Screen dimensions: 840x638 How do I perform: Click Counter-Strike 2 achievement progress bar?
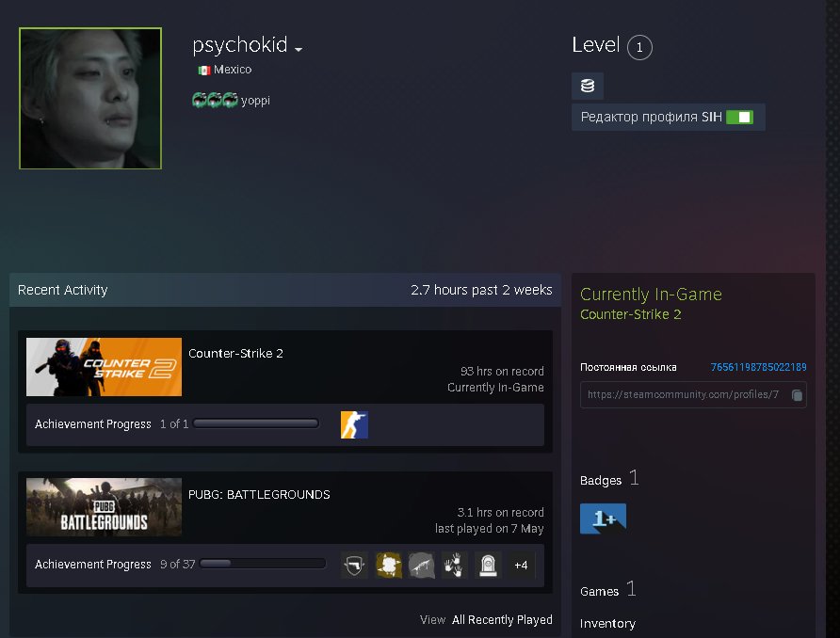tap(256, 423)
